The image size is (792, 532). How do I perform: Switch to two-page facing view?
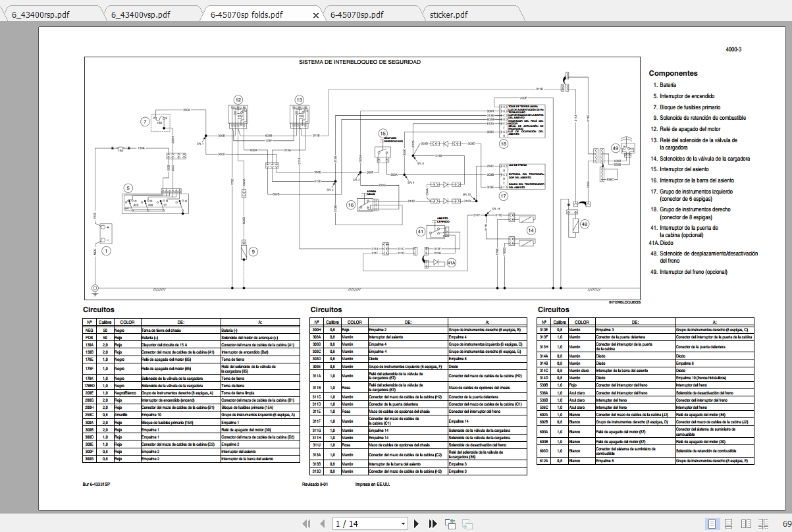coord(746,523)
